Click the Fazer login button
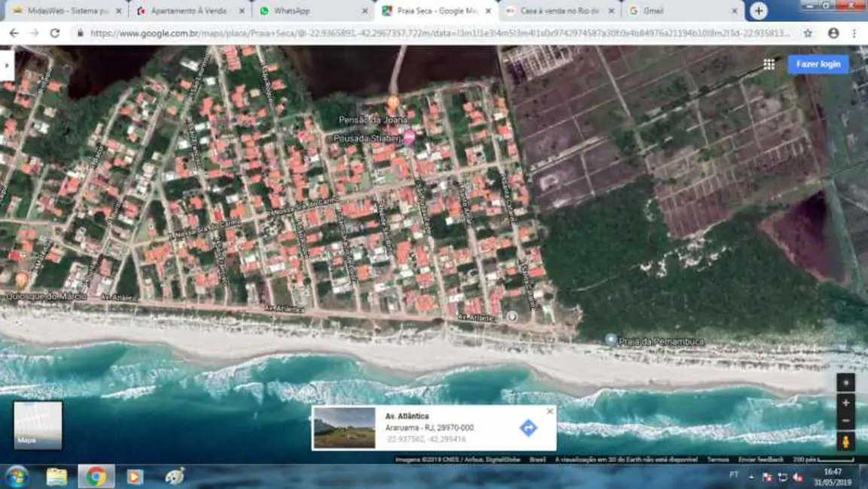 819,65
